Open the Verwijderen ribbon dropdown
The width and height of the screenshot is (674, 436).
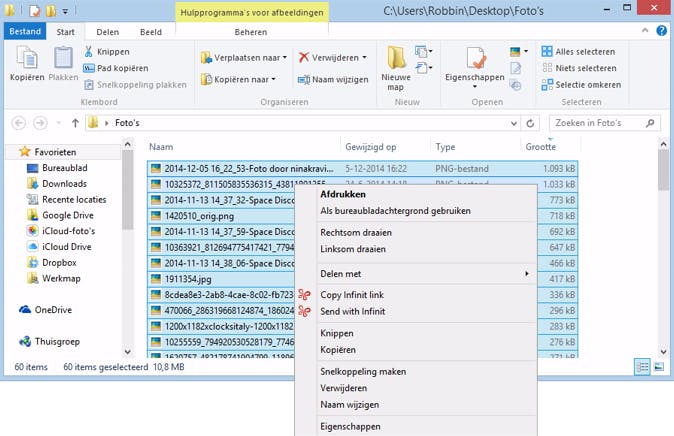[x=333, y=58]
